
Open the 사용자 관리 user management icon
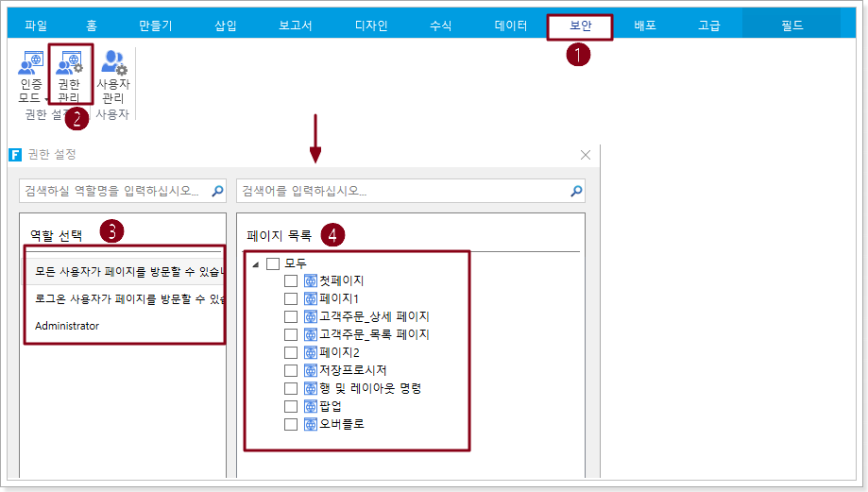tap(113, 62)
